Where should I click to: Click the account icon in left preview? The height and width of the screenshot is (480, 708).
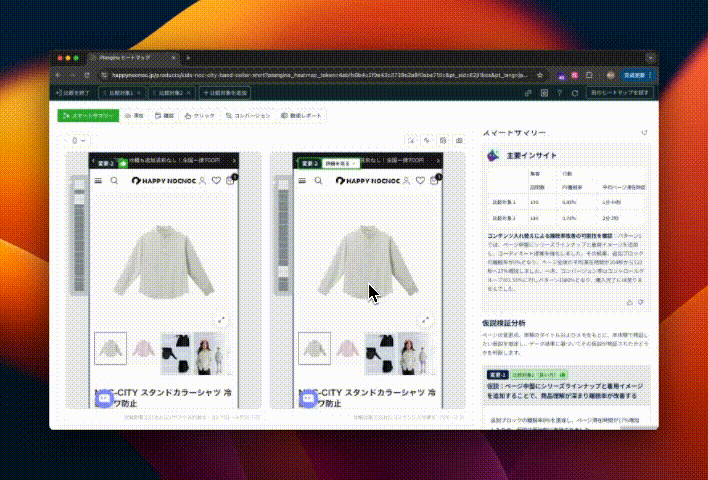203,181
